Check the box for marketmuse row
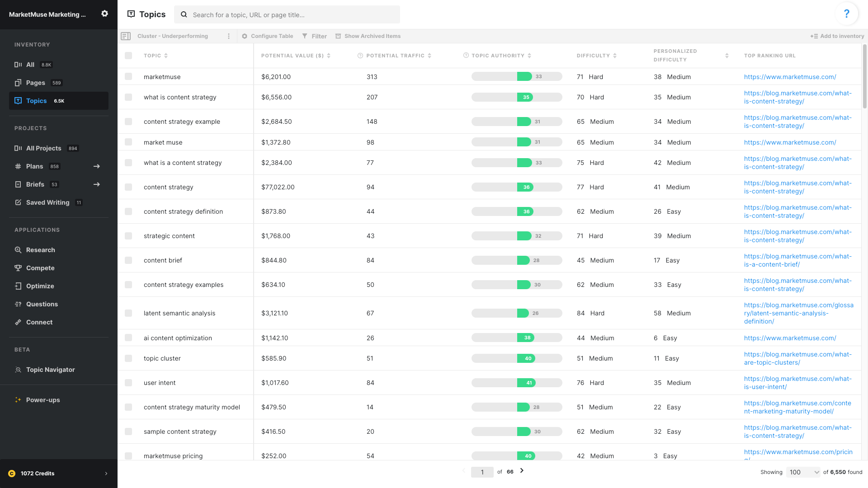868x488 pixels. tap(128, 77)
